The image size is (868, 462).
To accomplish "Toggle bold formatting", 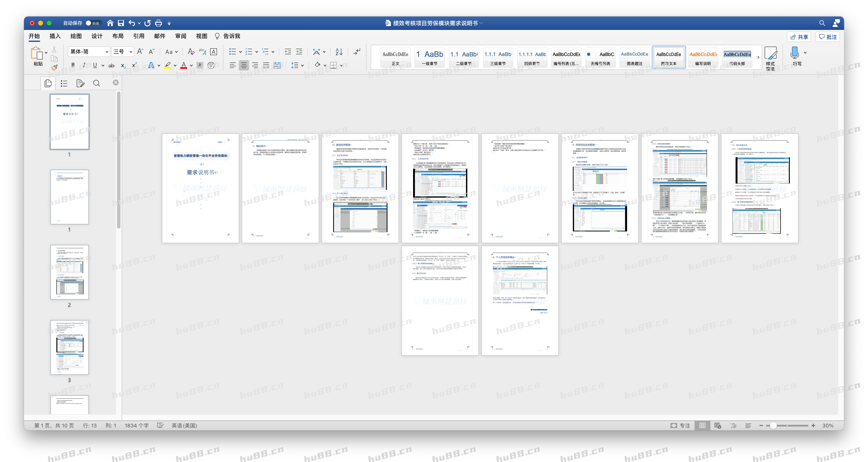I will 73,65.
